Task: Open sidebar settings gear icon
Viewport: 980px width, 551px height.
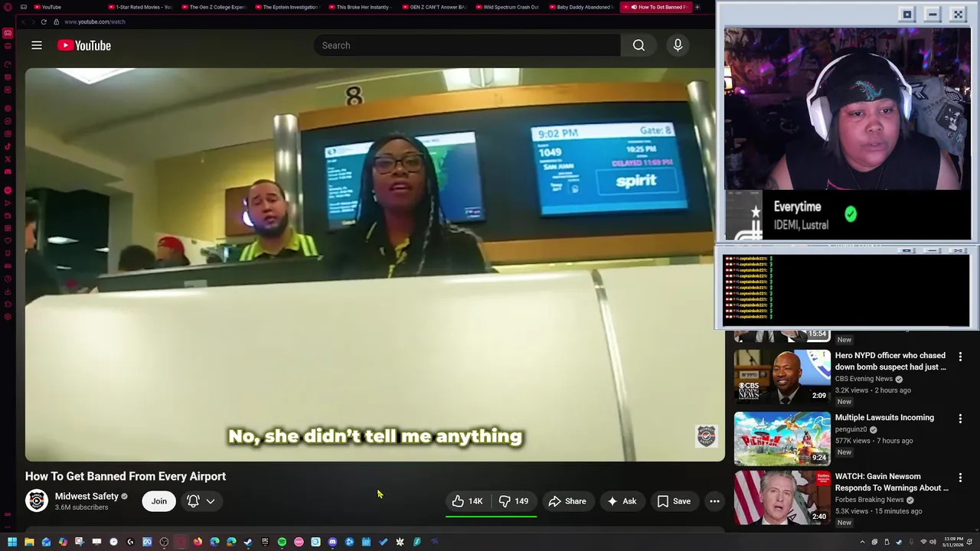Action: tap(8, 317)
